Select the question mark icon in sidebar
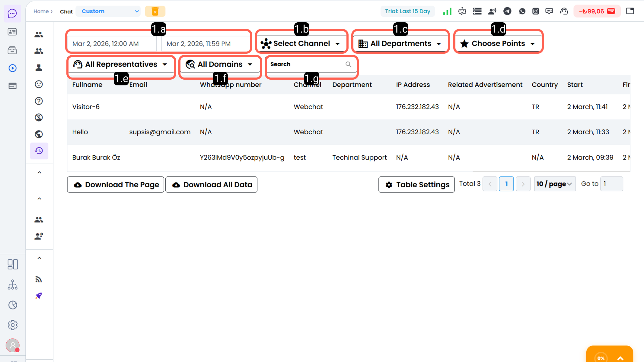644x362 pixels. click(x=39, y=101)
